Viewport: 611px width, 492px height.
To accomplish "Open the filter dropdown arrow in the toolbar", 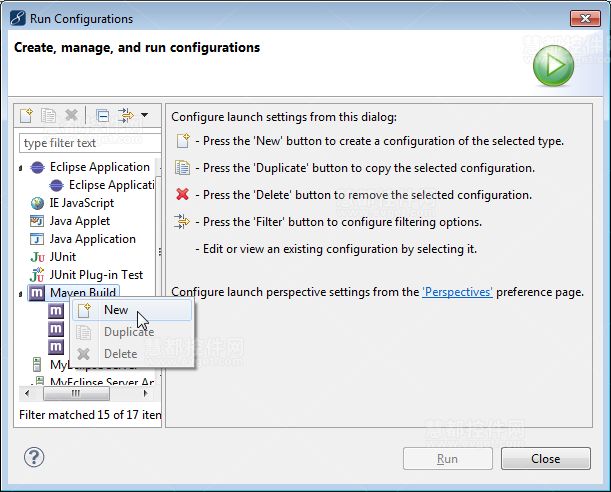I will pos(145,115).
